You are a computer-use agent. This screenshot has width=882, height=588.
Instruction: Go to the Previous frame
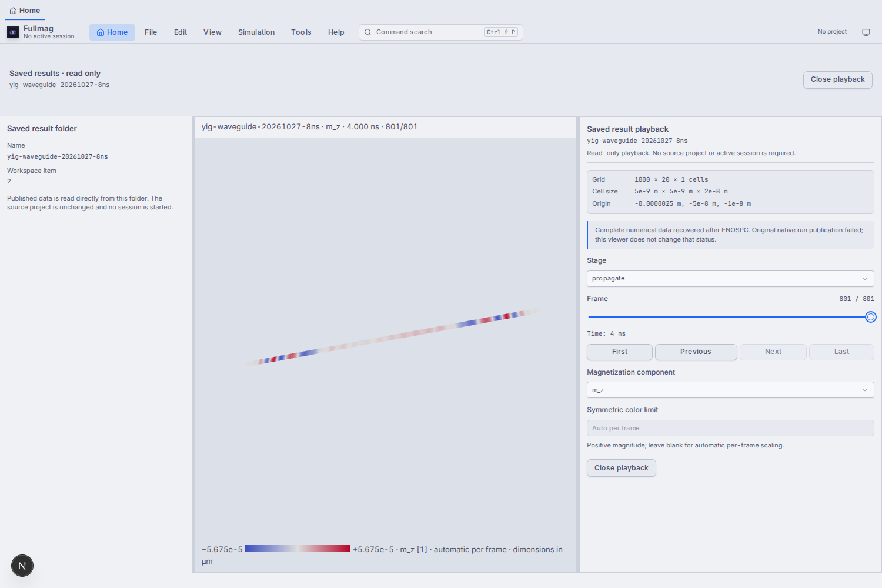pyautogui.click(x=696, y=352)
